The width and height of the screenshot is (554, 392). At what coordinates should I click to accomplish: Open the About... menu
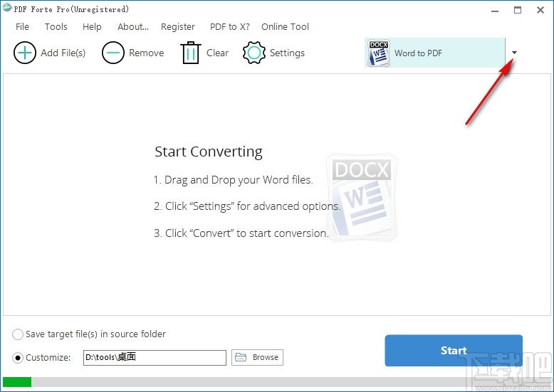coord(133,26)
